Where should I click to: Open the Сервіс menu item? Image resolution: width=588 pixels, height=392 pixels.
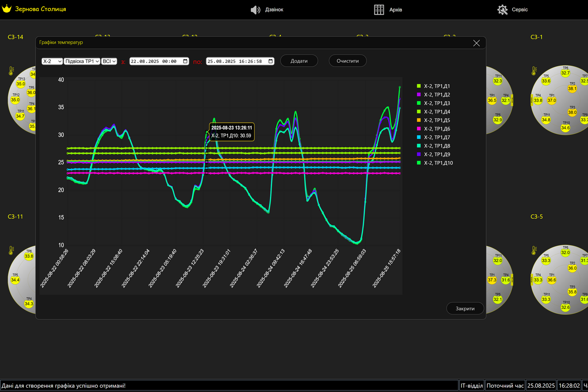(519, 10)
